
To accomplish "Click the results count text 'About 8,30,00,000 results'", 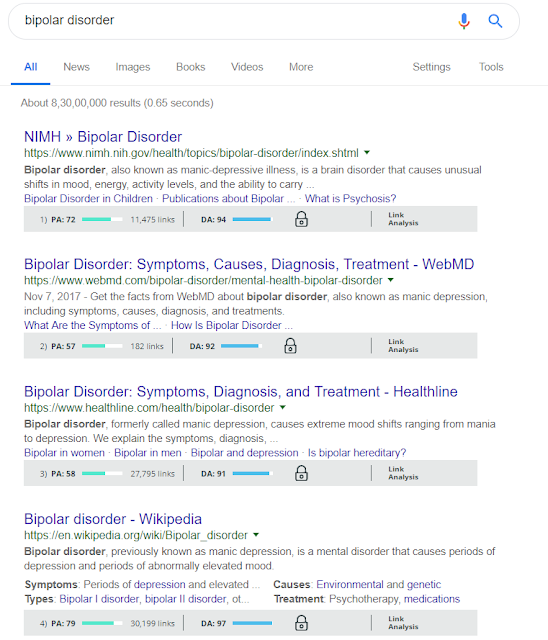I will (x=81, y=103).
